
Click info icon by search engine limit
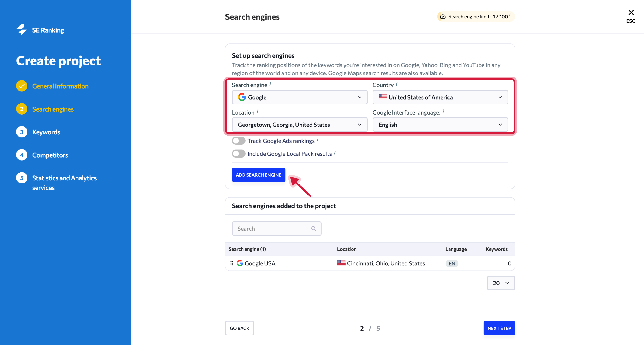510,15
